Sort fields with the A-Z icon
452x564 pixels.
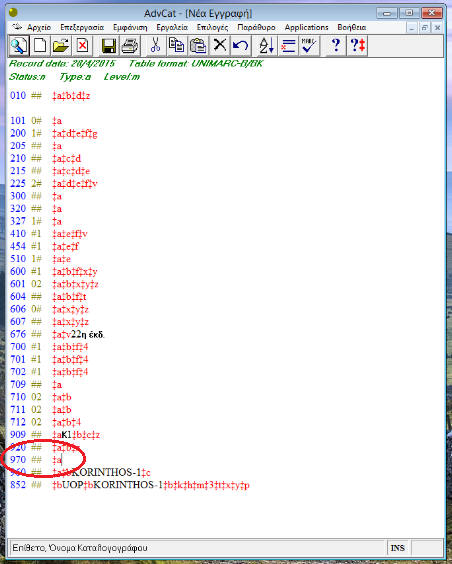point(267,46)
